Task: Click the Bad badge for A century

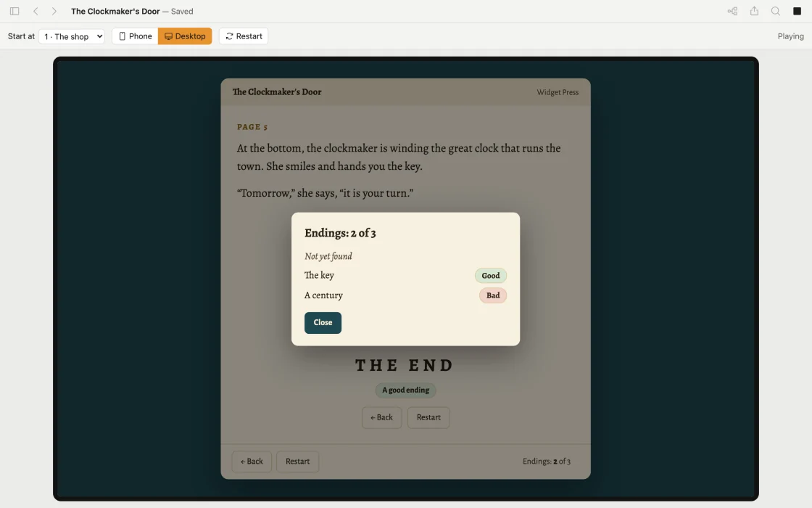Action: pos(492,295)
